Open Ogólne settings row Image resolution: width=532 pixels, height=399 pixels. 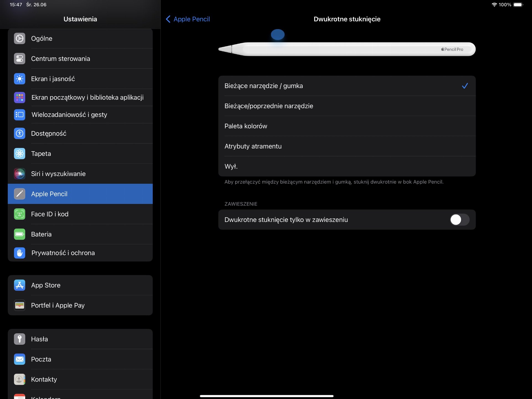coord(80,39)
